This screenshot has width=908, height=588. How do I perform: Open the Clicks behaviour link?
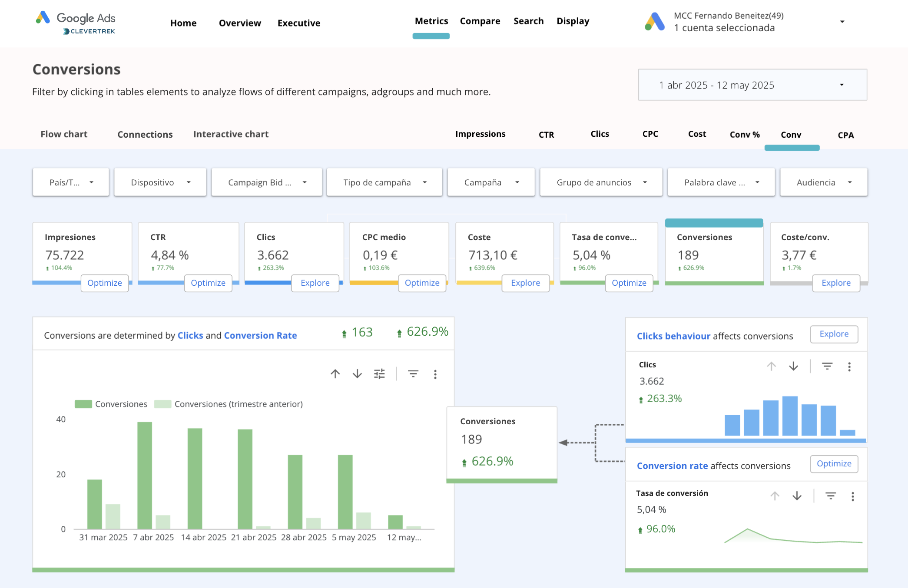coord(673,336)
